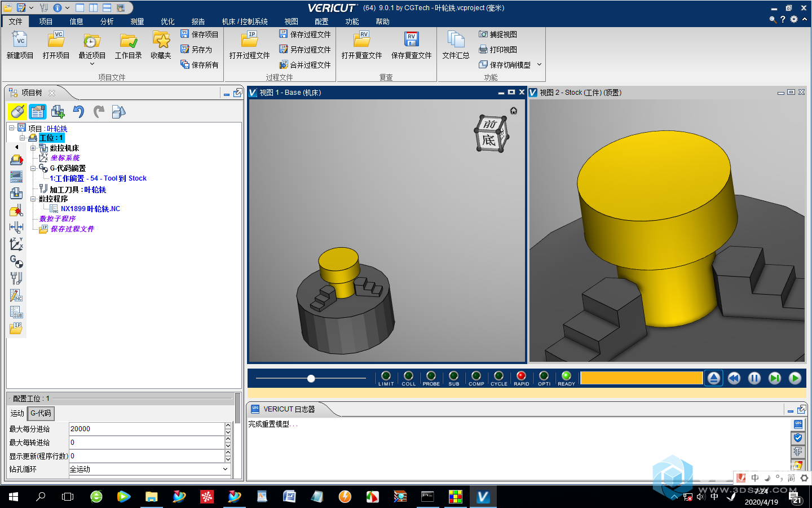Viewport: 812px width, 508px height.
Task: Click the CNC control screen sidebar icon
Action: (16, 177)
